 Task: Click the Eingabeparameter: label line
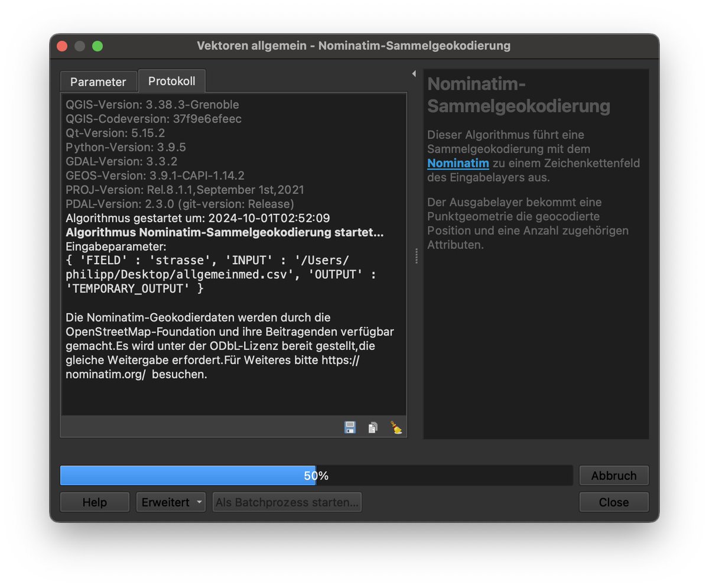pos(116,246)
